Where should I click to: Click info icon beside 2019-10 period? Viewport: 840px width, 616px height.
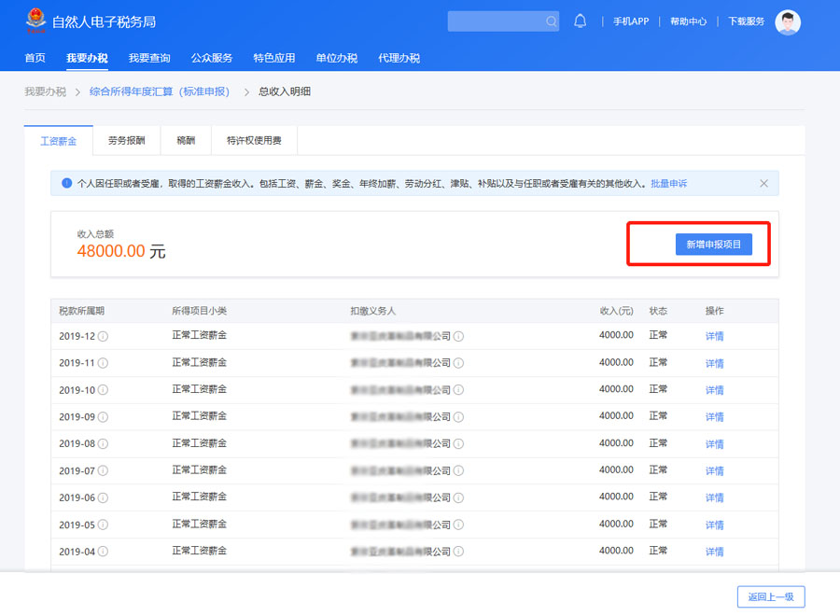click(x=104, y=390)
